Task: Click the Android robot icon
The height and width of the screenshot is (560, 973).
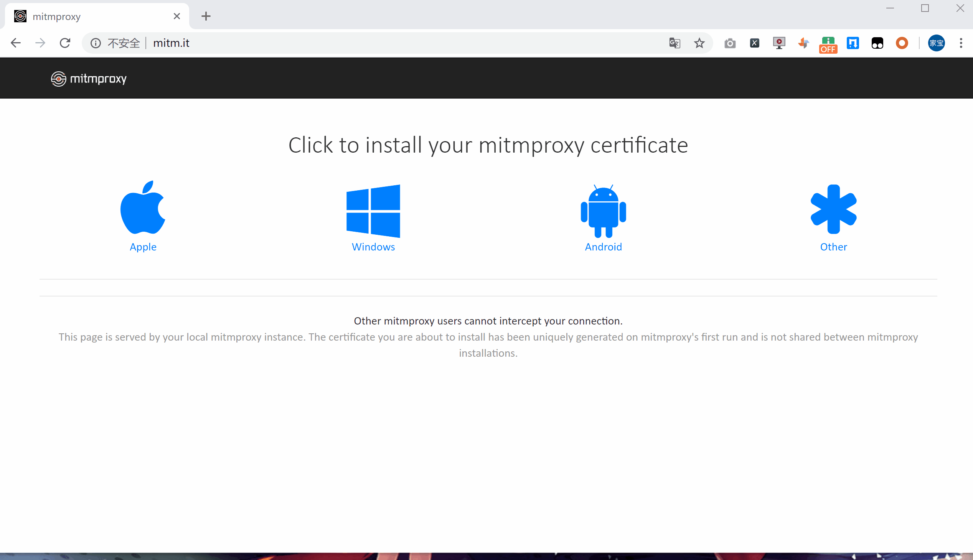Action: click(x=603, y=211)
